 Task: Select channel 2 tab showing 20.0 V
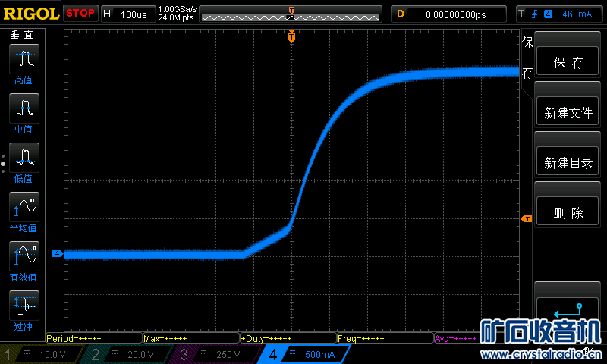pos(127,354)
